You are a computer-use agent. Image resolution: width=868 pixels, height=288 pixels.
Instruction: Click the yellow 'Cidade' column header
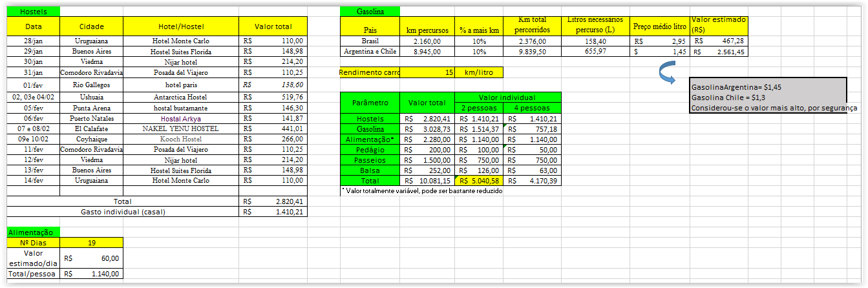pyautogui.click(x=91, y=26)
